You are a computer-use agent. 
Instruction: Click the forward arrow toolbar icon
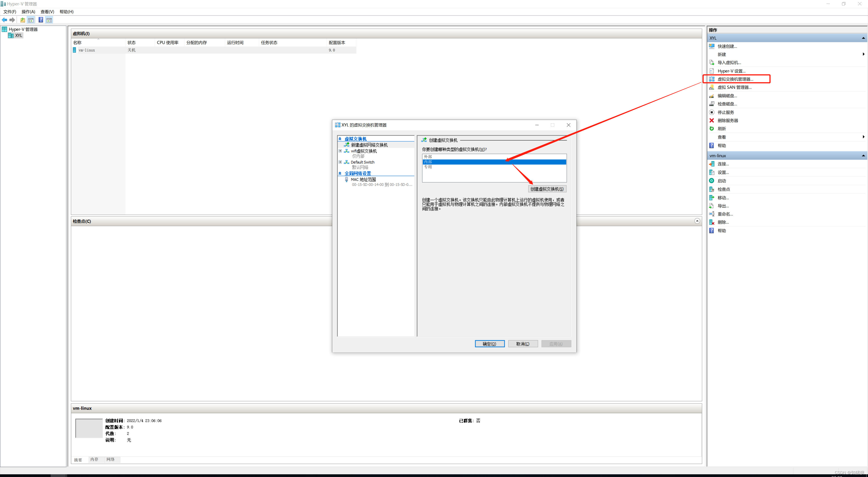[12, 20]
